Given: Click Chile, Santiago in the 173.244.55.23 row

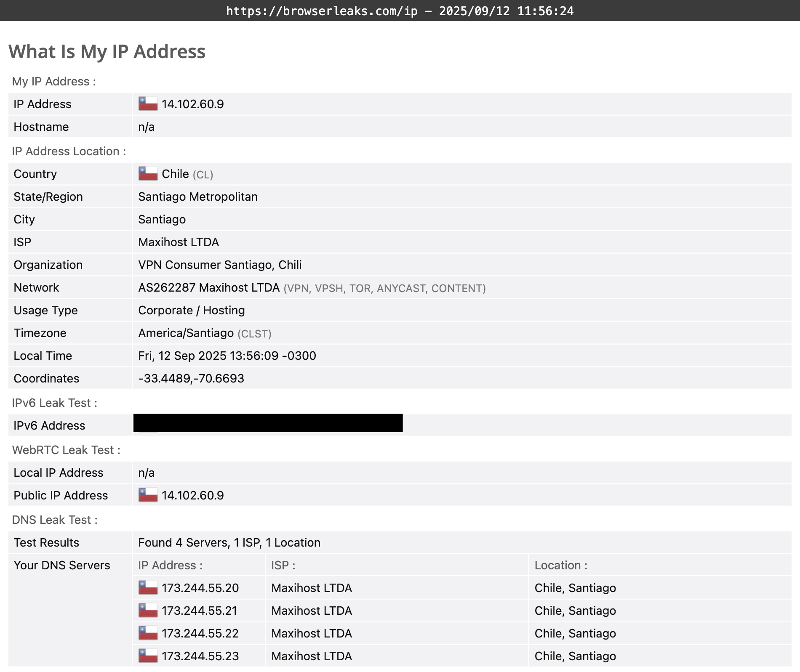Looking at the screenshot, I should pos(575,656).
